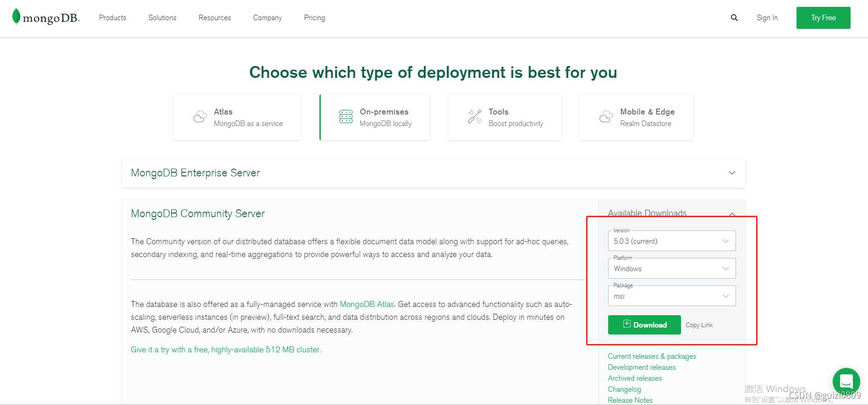Select the Tools deployment card
This screenshot has width=868, height=405.
click(505, 117)
